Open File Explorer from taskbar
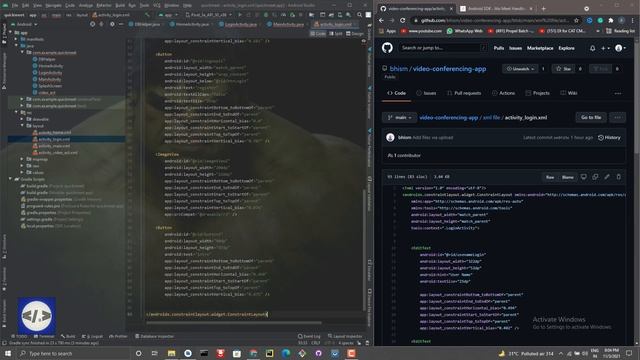Viewport: 640px width, 360px height. [171, 353]
